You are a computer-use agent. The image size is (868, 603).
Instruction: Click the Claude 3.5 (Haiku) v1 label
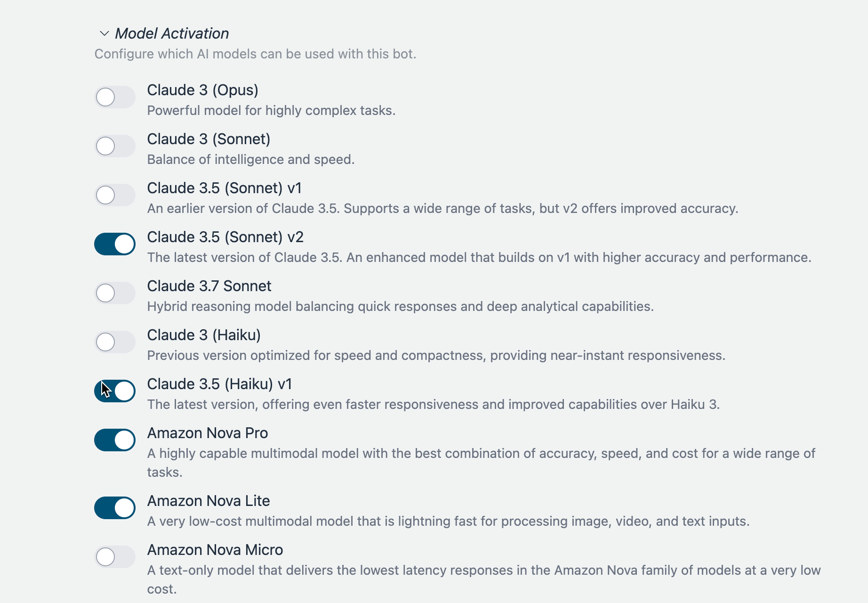click(219, 384)
